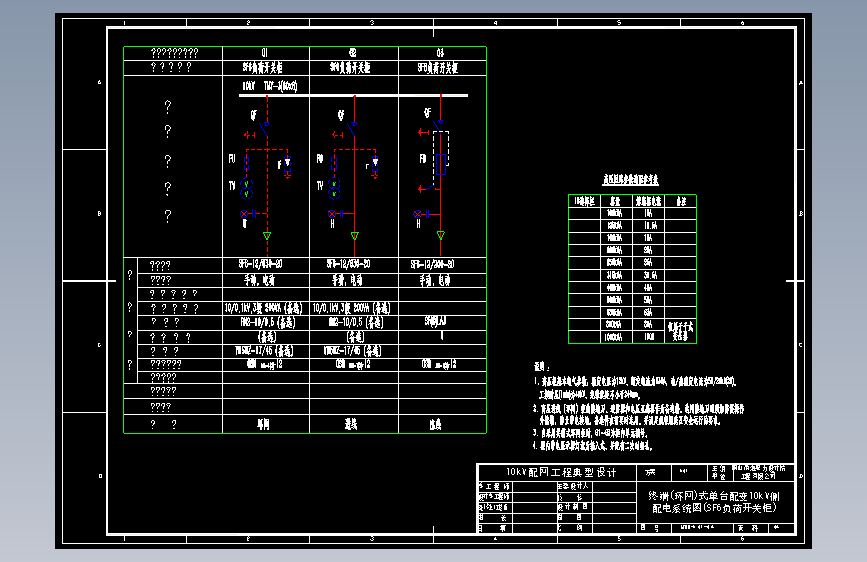Screen dimensions: 867x562
Task: Select zone number '2' on the top border
Action: point(248,23)
